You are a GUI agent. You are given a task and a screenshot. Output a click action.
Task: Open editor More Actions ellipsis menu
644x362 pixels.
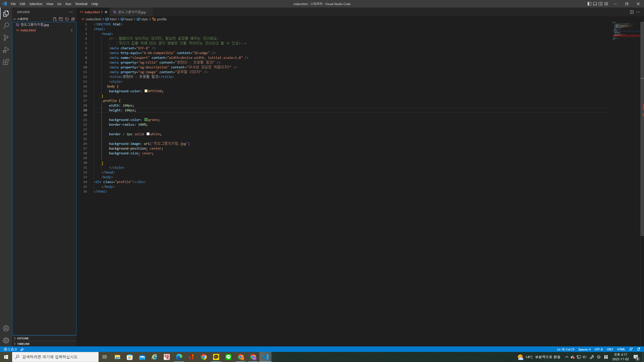(x=638, y=12)
